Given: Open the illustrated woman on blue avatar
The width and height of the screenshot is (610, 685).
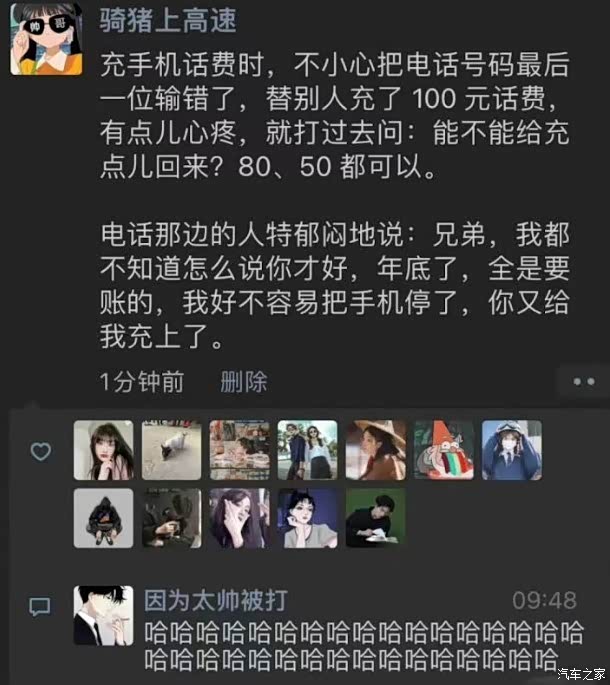Looking at the screenshot, I should pyautogui.click(x=308, y=518).
